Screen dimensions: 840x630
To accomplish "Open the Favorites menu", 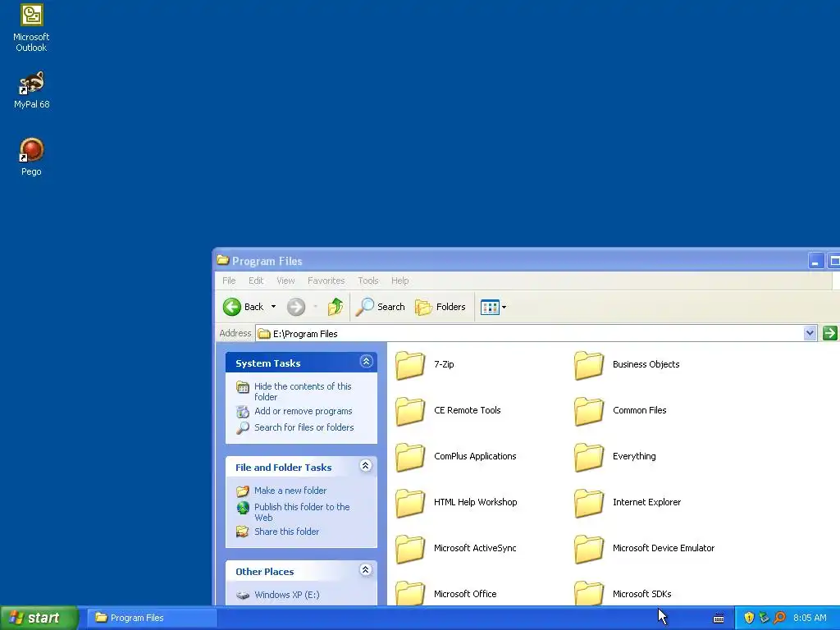I will coord(326,281).
